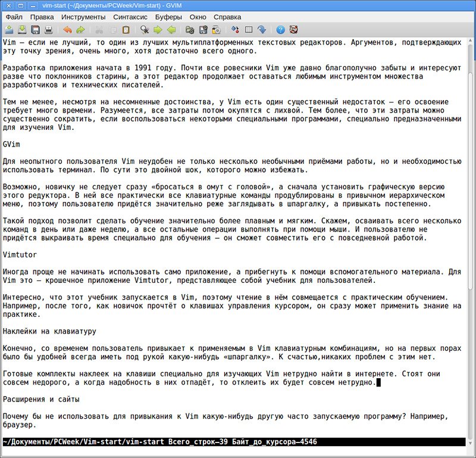Screen dimensions: 476x458
Task: Build tags with the grid icon
Action: (x=248, y=30)
